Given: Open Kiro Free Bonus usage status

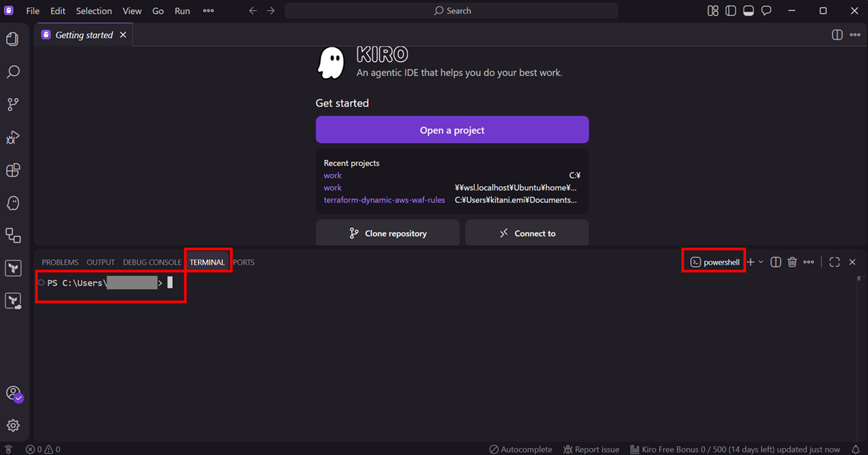Looking at the screenshot, I should [735, 449].
